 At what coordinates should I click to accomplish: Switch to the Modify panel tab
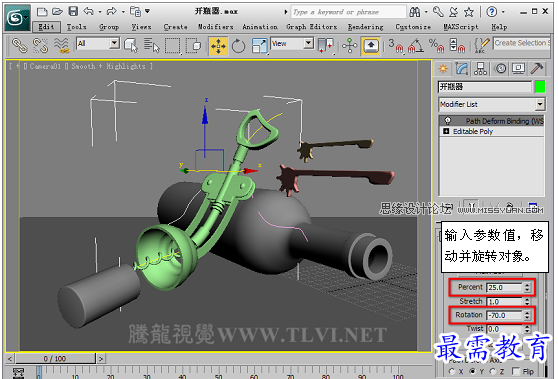click(x=462, y=68)
